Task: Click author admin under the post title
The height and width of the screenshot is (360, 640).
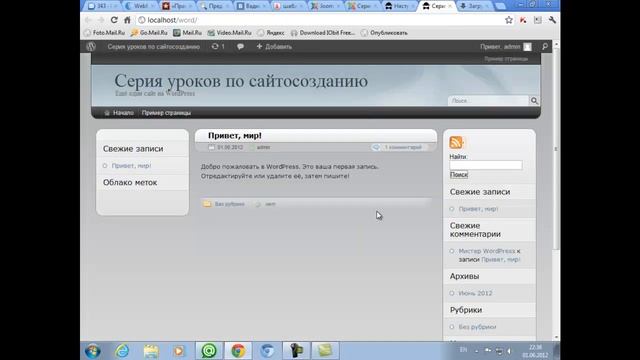Action: coord(263,147)
